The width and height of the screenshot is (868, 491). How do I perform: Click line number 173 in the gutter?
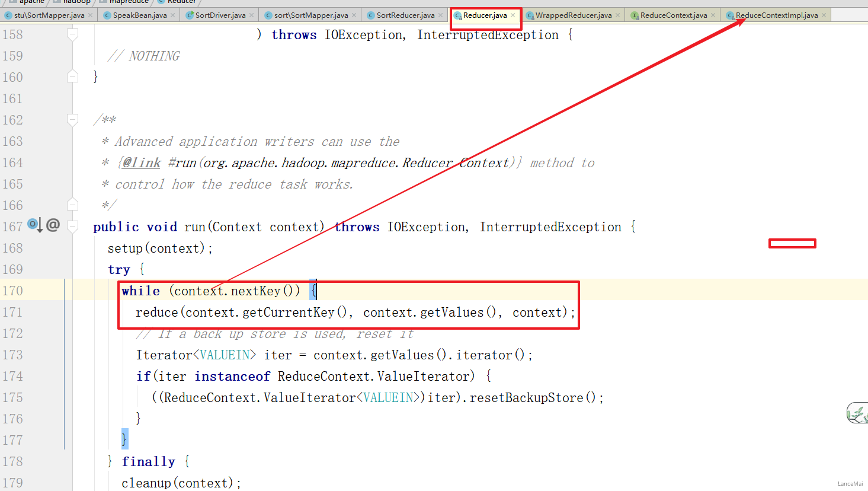pyautogui.click(x=12, y=355)
